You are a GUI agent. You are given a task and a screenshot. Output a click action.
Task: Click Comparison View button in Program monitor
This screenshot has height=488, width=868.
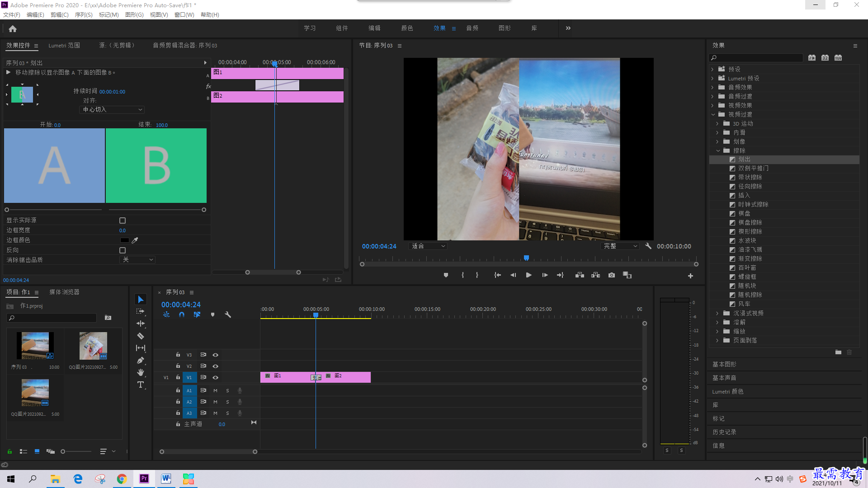click(x=627, y=275)
